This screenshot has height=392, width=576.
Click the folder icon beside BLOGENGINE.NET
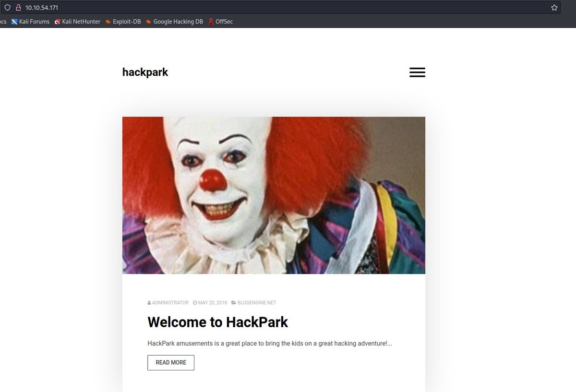click(x=234, y=303)
